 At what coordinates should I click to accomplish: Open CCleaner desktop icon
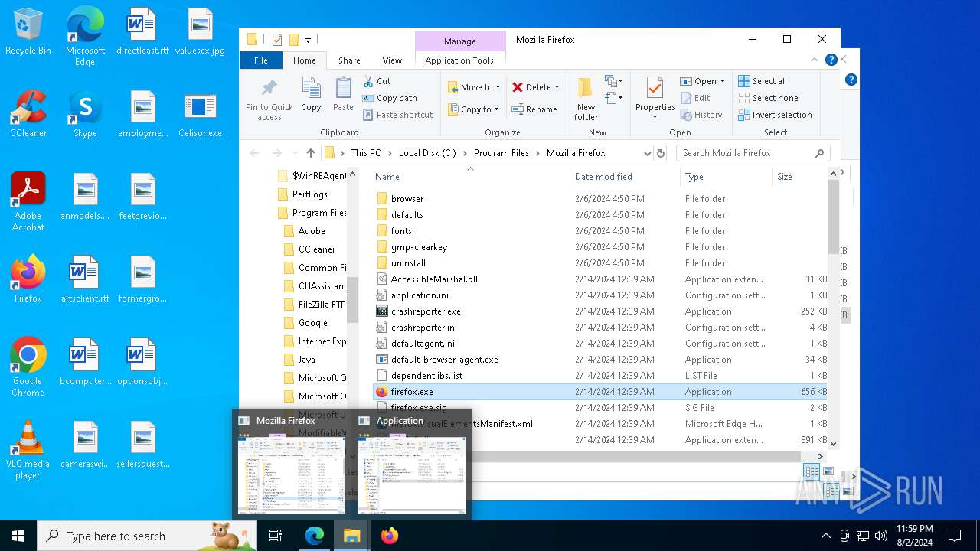point(28,115)
